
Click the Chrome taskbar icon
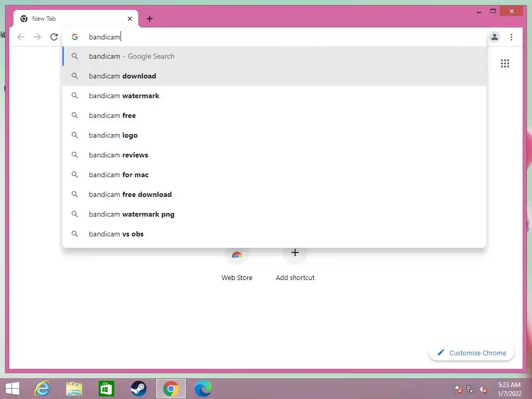[170, 389]
